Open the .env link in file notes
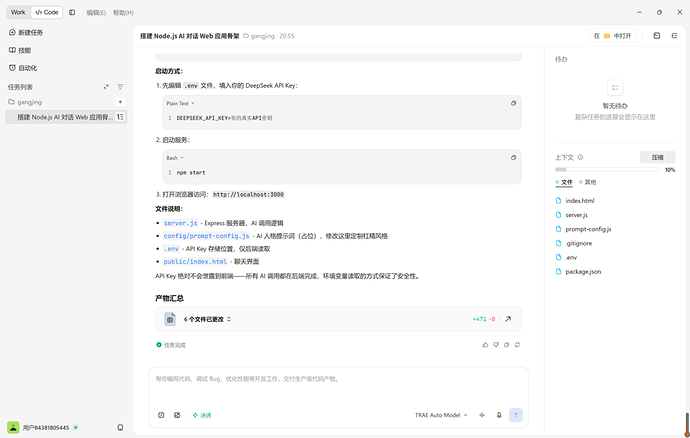 coord(171,249)
